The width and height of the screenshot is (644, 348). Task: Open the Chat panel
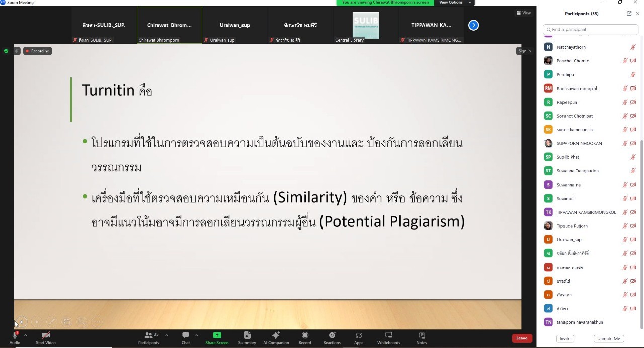click(x=186, y=338)
